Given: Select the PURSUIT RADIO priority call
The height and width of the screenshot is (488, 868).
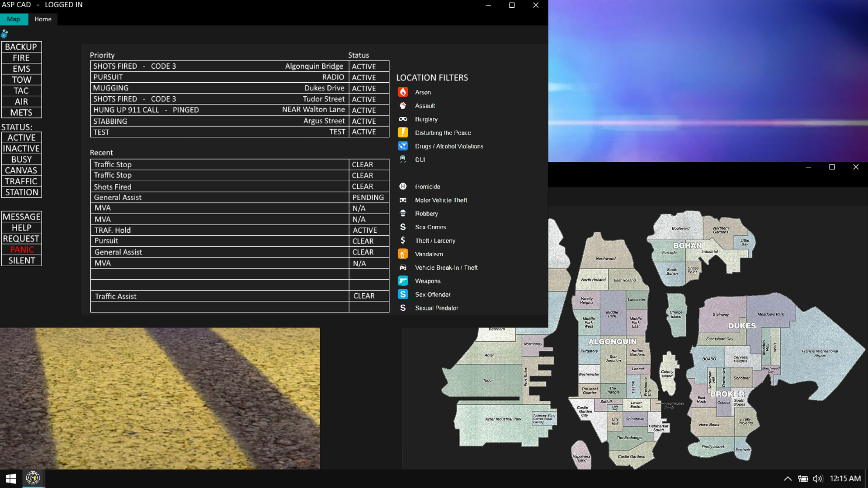Looking at the screenshot, I should (240, 77).
